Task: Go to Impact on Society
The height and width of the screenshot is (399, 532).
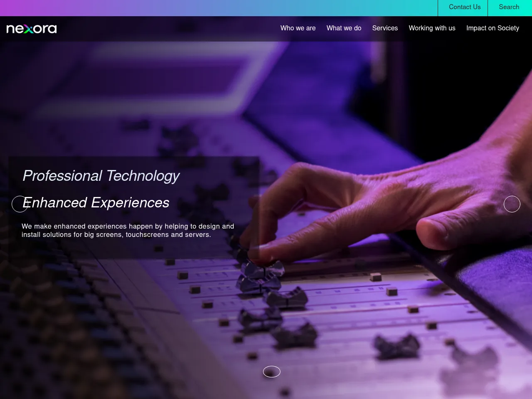Action: (493, 28)
